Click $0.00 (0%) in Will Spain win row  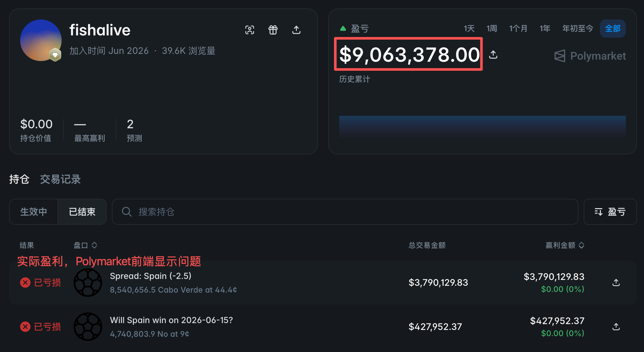pos(563,333)
